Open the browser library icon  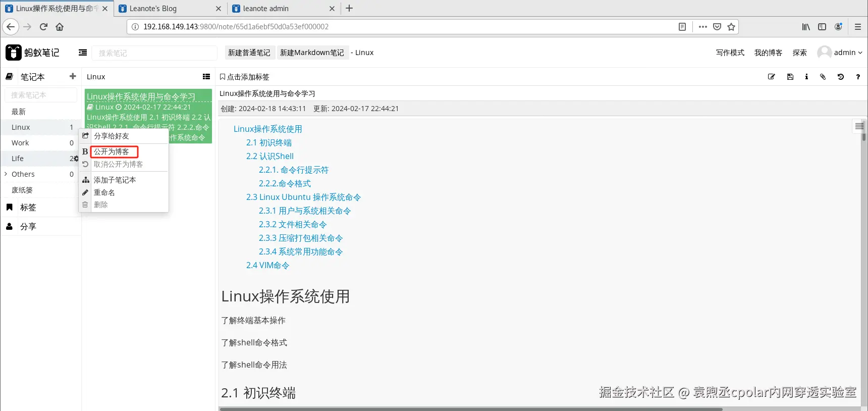click(806, 27)
